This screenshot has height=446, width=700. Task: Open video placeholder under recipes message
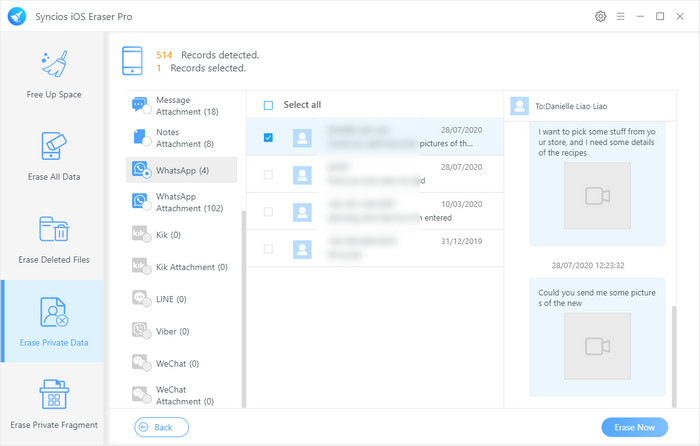click(x=597, y=196)
